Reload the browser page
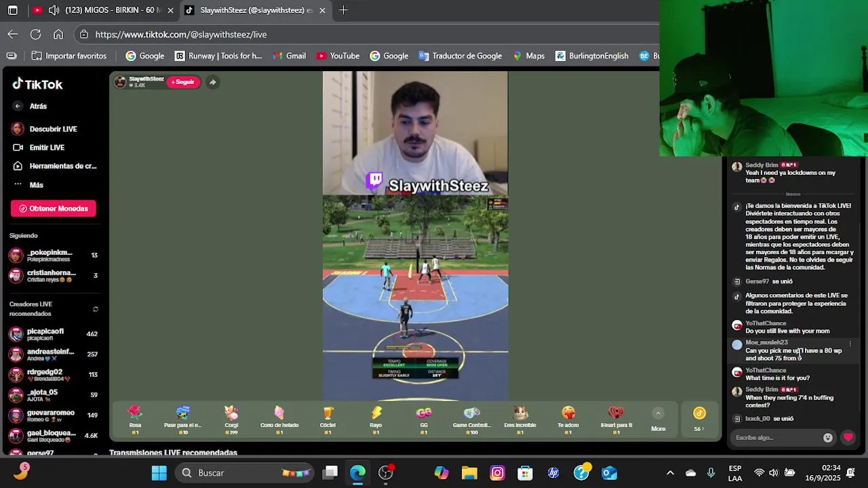The width and height of the screenshot is (868, 488). point(35,34)
